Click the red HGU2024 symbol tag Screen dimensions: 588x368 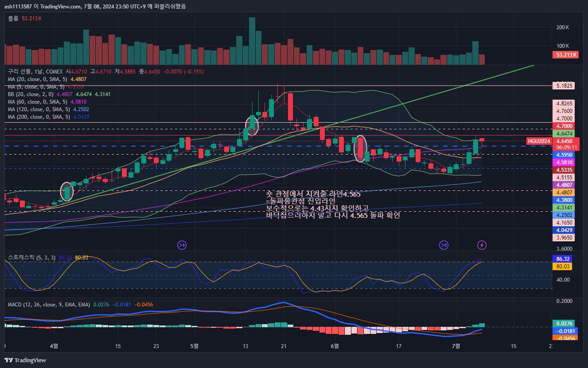pos(539,141)
